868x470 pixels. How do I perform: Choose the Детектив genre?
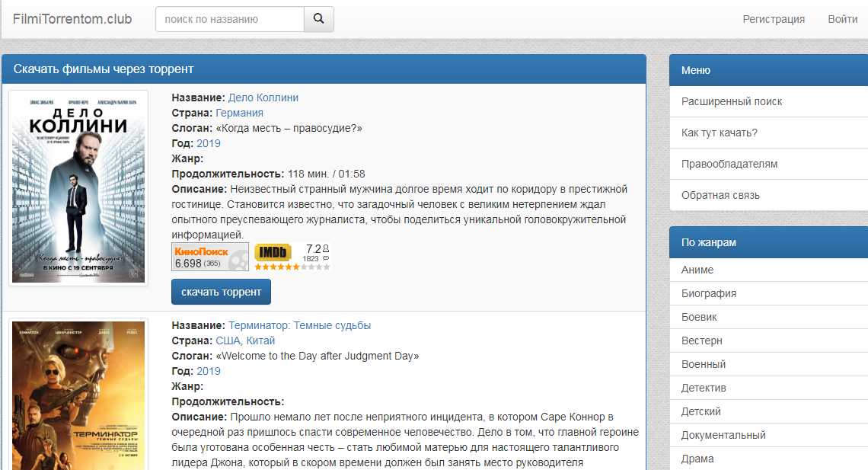(704, 388)
